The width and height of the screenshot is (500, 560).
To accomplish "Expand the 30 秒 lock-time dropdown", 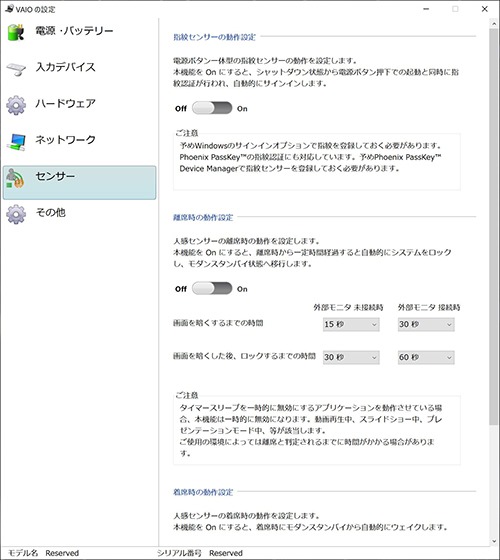I will (351, 357).
